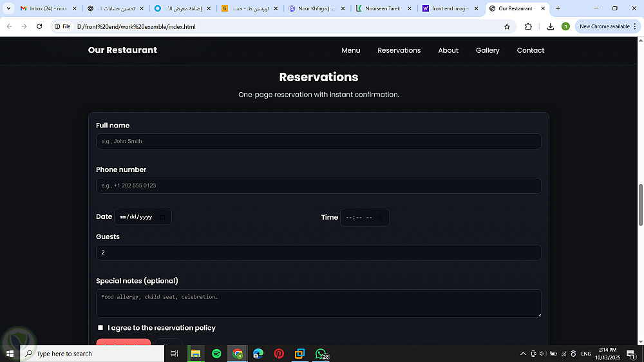This screenshot has width=644, height=362.
Task: Open the Chrome three-dot menu
Action: pyautogui.click(x=635, y=26)
